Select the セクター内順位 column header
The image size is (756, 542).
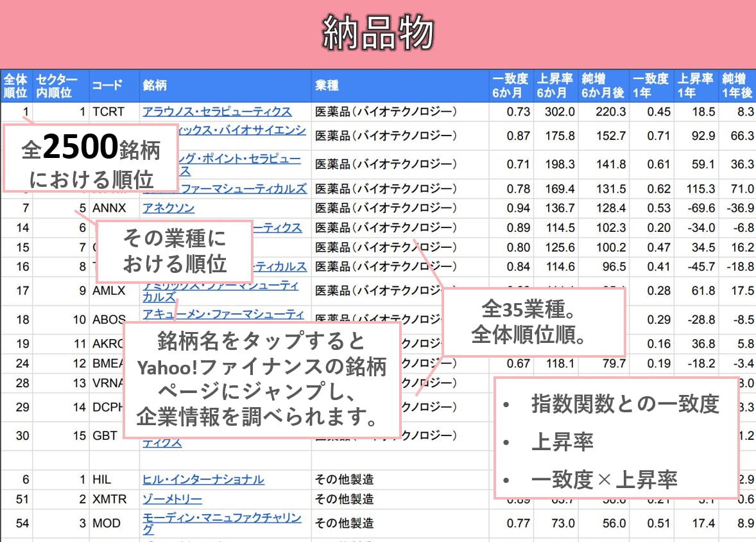61,85
